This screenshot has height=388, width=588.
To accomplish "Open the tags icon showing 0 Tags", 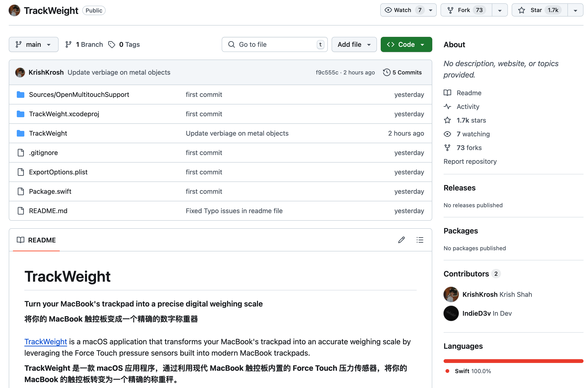I will 112,44.
